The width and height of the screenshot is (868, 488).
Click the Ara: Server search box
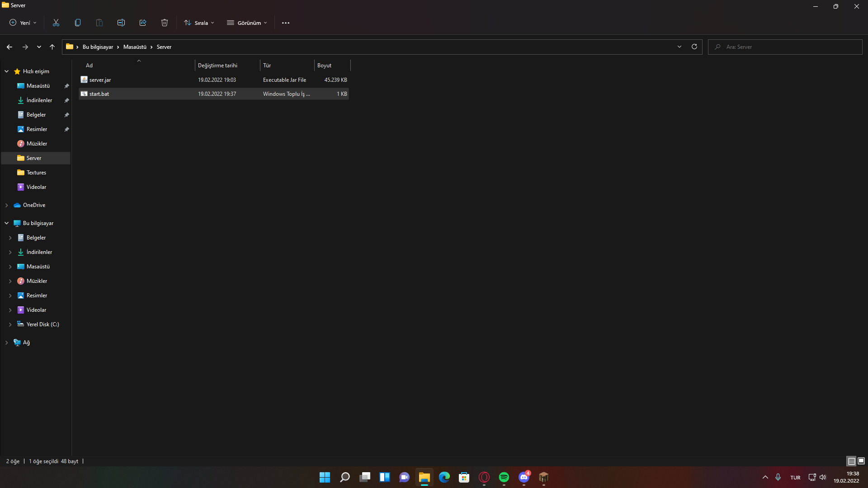(787, 47)
